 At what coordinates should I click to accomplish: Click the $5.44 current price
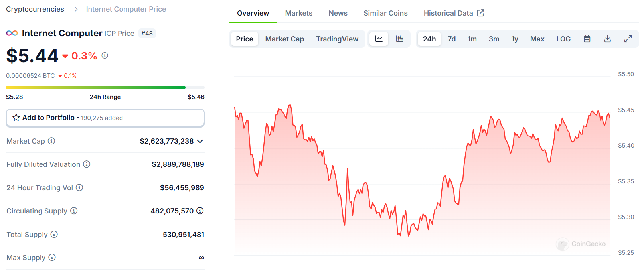[32, 56]
